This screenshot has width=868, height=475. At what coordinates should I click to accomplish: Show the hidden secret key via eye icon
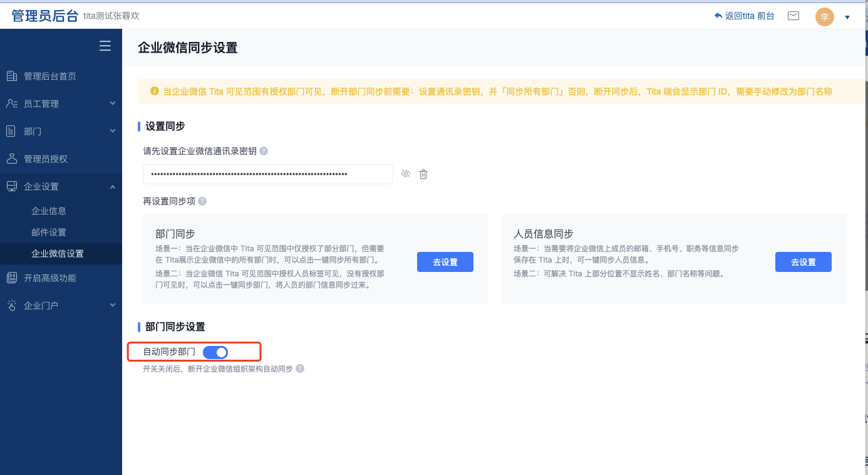(x=406, y=174)
